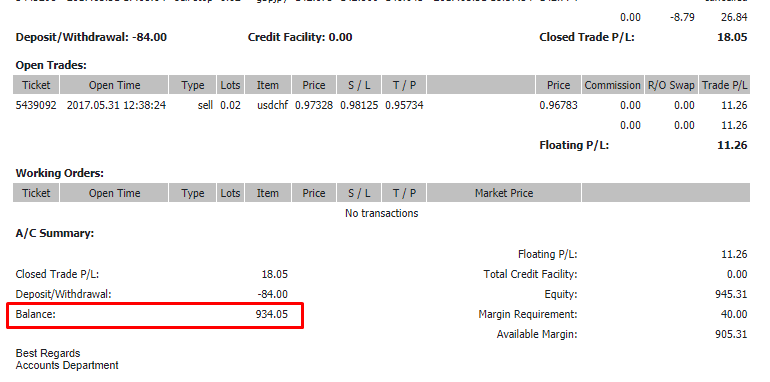Select the Trade P/L column header
Image resolution: width=770 pixels, height=382 pixels.
point(724,85)
